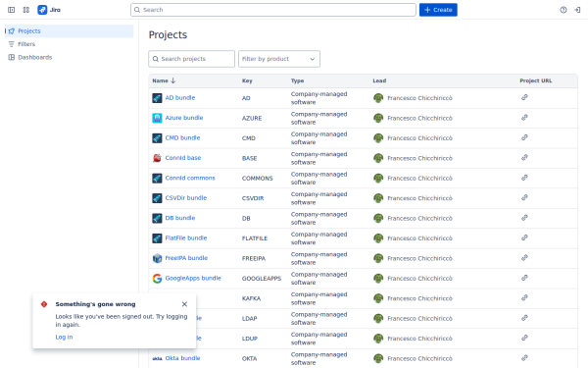Click the GoogleApps bundle Google logo icon
The height and width of the screenshot is (368, 588).
click(157, 279)
